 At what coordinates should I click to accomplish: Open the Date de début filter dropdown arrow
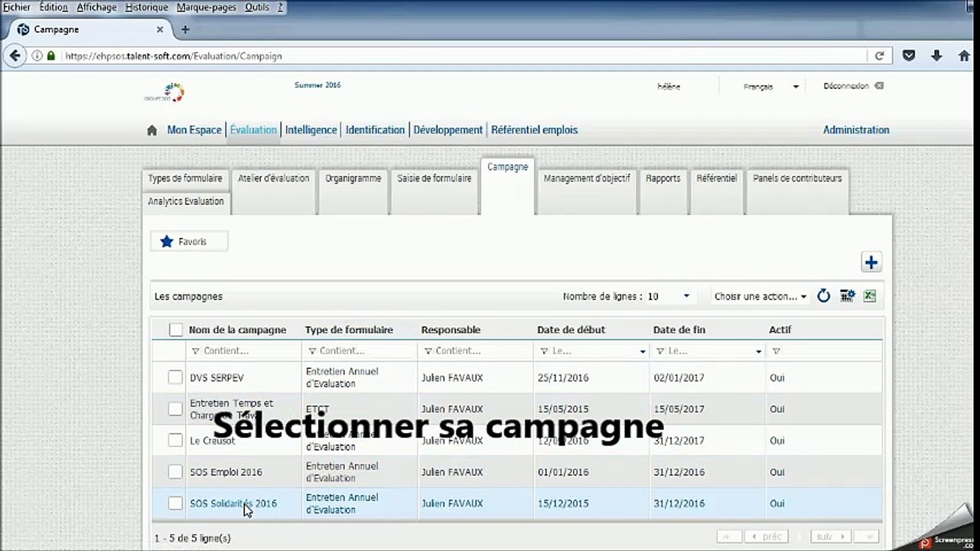click(x=643, y=352)
